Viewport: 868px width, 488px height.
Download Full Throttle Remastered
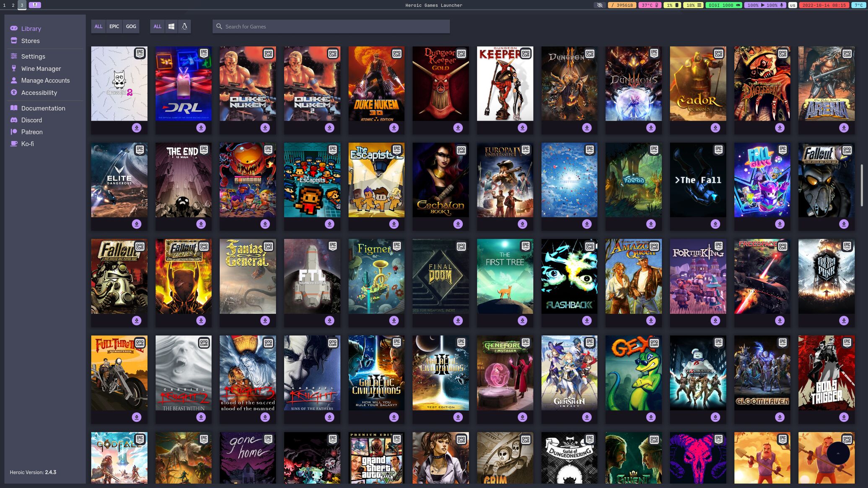coord(137,417)
